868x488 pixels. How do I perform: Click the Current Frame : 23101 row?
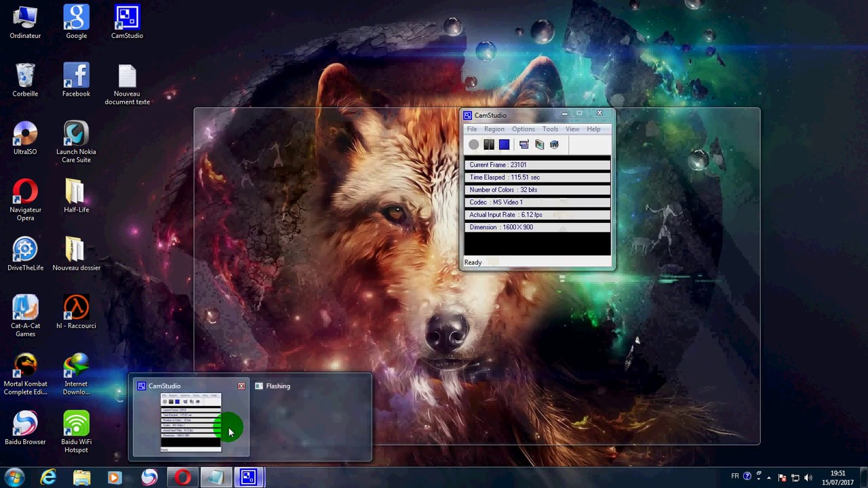(x=537, y=165)
